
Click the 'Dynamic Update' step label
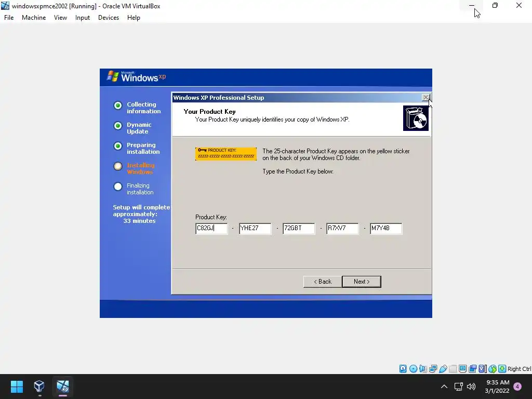click(x=139, y=128)
